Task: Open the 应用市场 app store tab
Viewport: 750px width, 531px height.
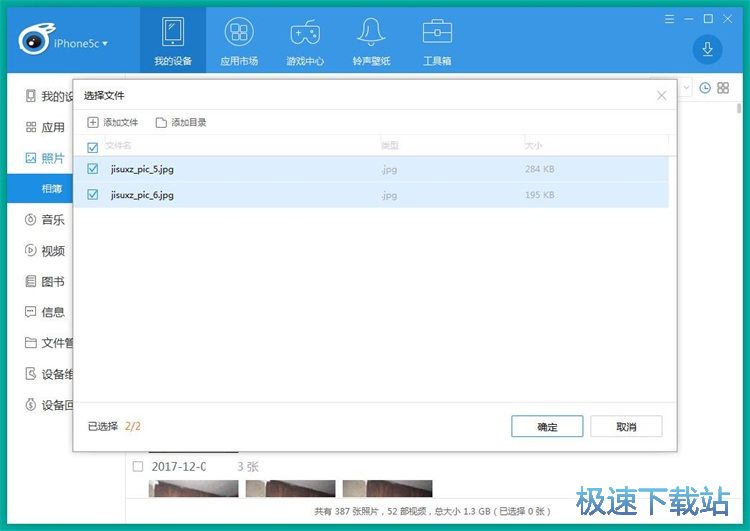Action: click(x=239, y=41)
